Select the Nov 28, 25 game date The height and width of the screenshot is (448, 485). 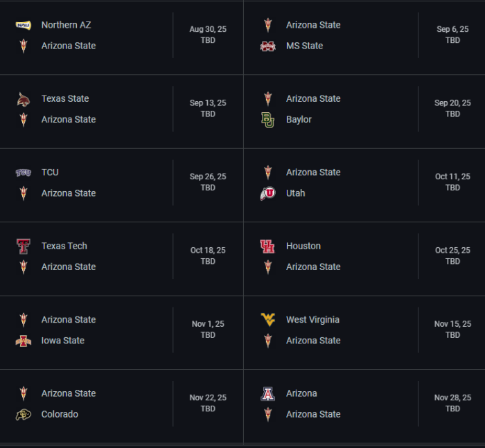(x=452, y=397)
